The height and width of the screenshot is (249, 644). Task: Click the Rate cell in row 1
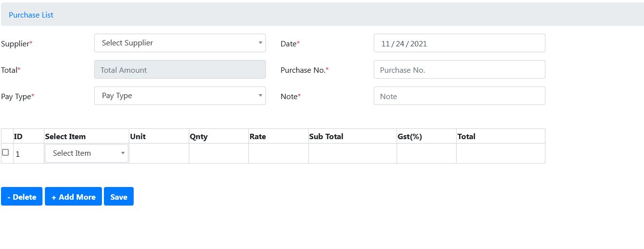tap(278, 153)
